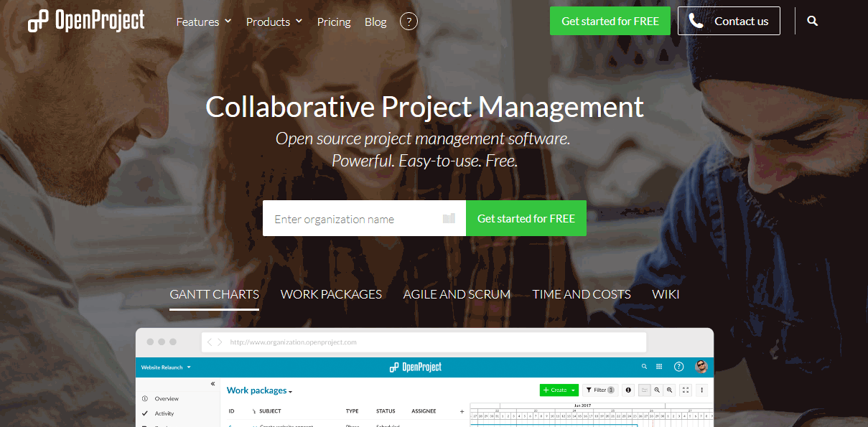
Task: Click the Contact us button
Action: [x=729, y=21]
